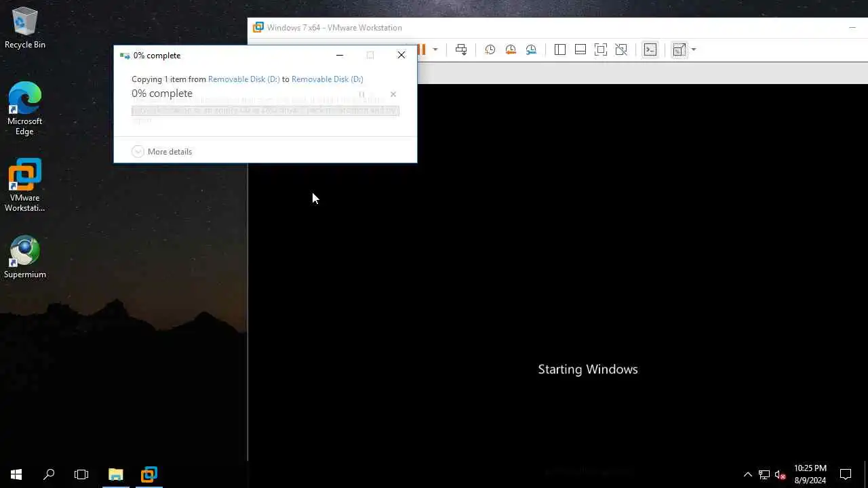The image size is (868, 488).
Task: Open the power options dropdown arrow
Action: (435, 49)
